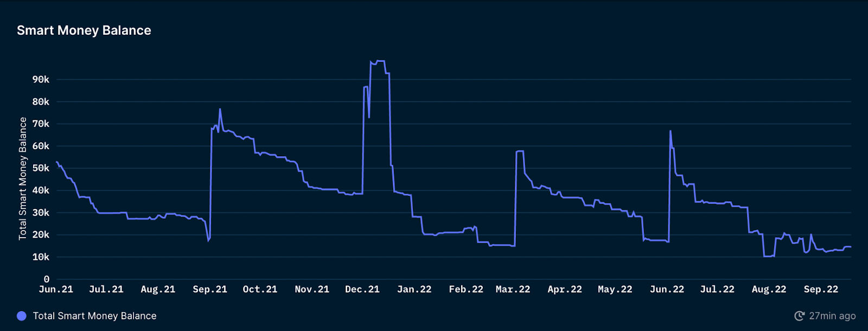868x331 pixels.
Task: Click the Jan.22 x-axis label
Action: click(414, 289)
